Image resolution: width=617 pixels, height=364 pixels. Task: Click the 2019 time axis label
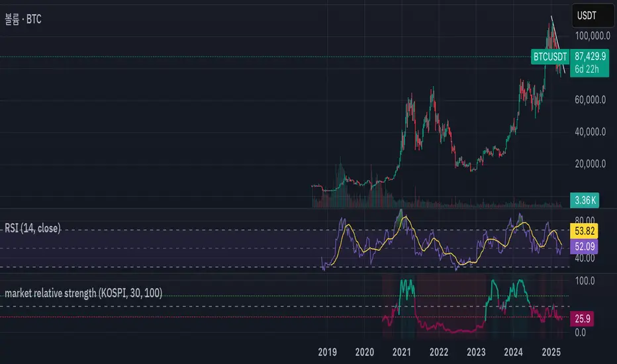pos(328,352)
